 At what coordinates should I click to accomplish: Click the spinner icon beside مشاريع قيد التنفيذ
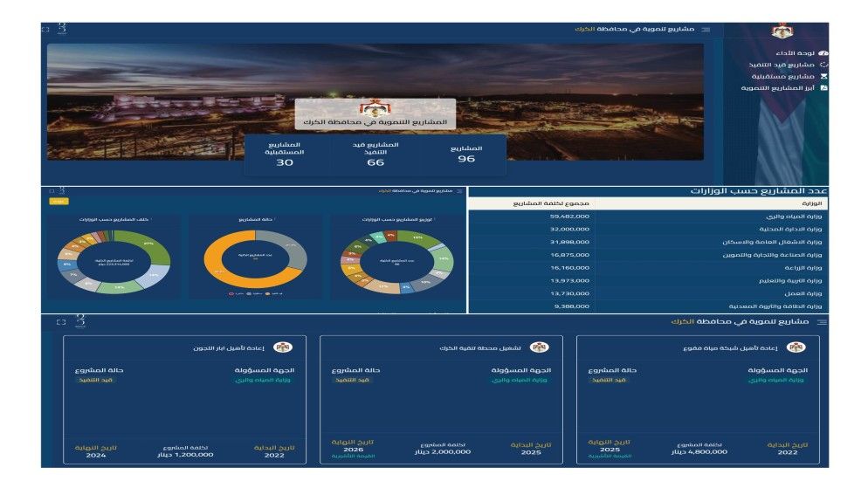[x=823, y=65]
